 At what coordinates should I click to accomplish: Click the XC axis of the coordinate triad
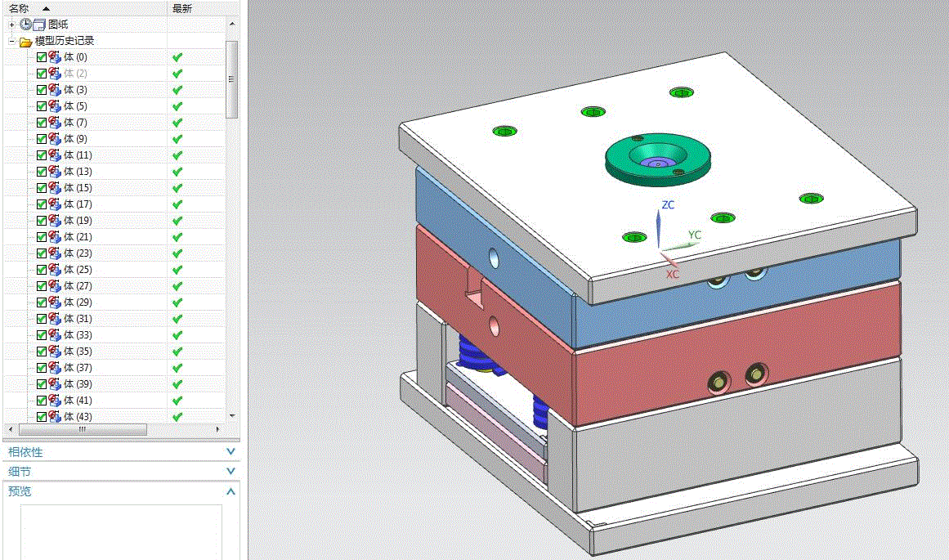coord(668,260)
